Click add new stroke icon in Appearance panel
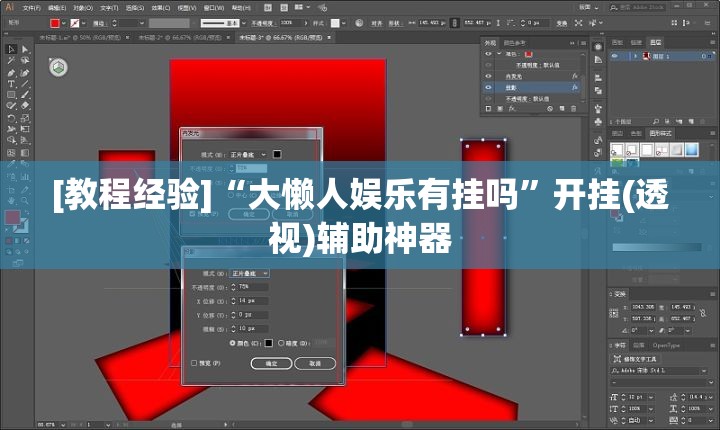 point(489,109)
